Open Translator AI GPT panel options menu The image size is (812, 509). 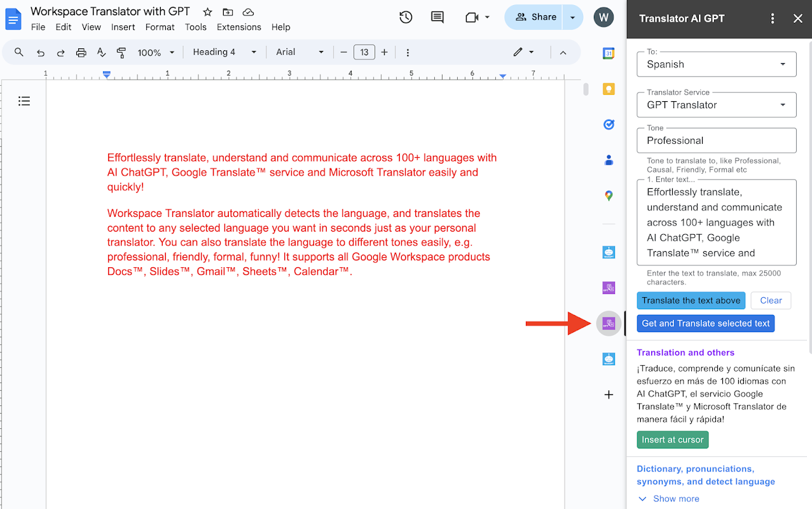773,18
